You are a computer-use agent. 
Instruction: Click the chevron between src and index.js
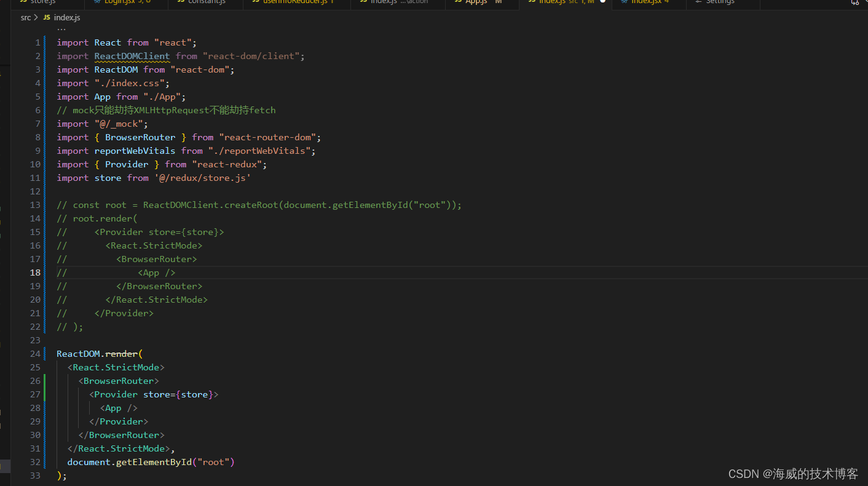pos(36,17)
